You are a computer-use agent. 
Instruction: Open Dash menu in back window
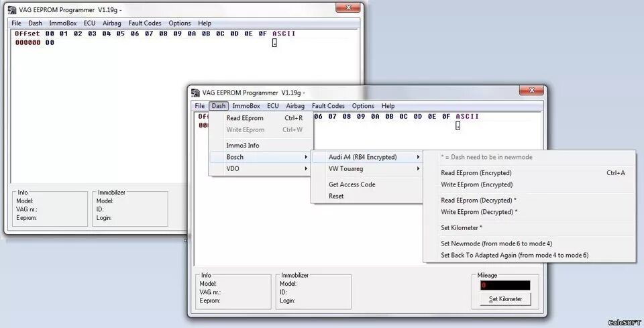[36, 23]
